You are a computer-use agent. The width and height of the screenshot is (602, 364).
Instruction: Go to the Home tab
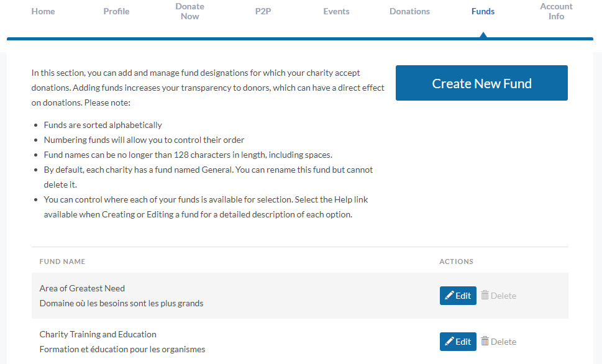[x=43, y=11]
